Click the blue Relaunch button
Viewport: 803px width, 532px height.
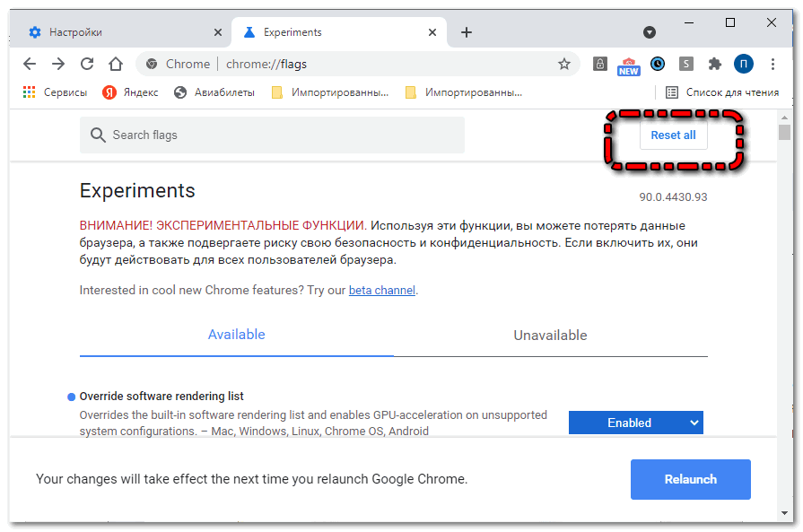pos(690,479)
